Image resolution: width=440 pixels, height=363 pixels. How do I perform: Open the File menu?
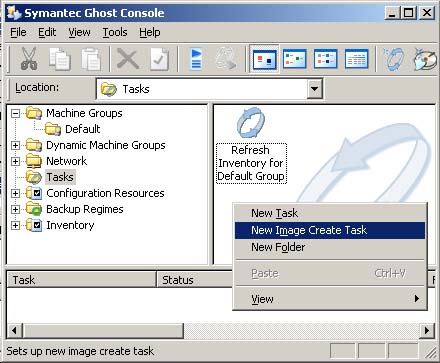[x=18, y=32]
